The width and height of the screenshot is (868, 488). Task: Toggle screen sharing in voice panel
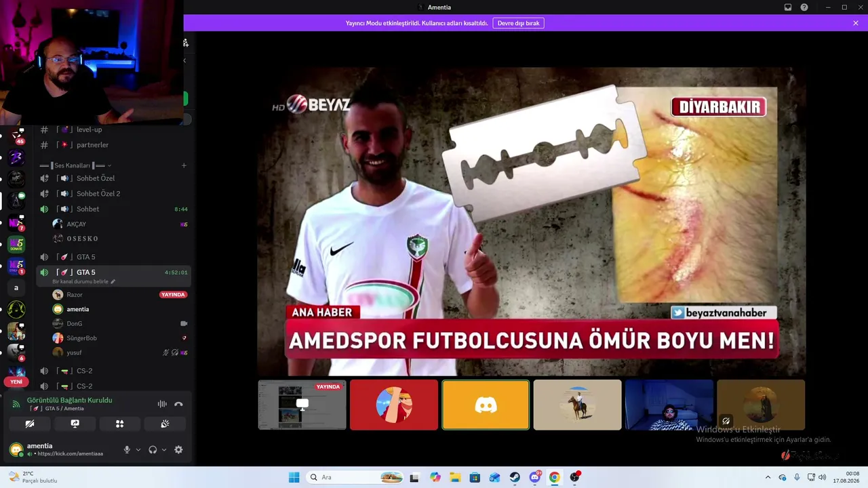pos(75,424)
